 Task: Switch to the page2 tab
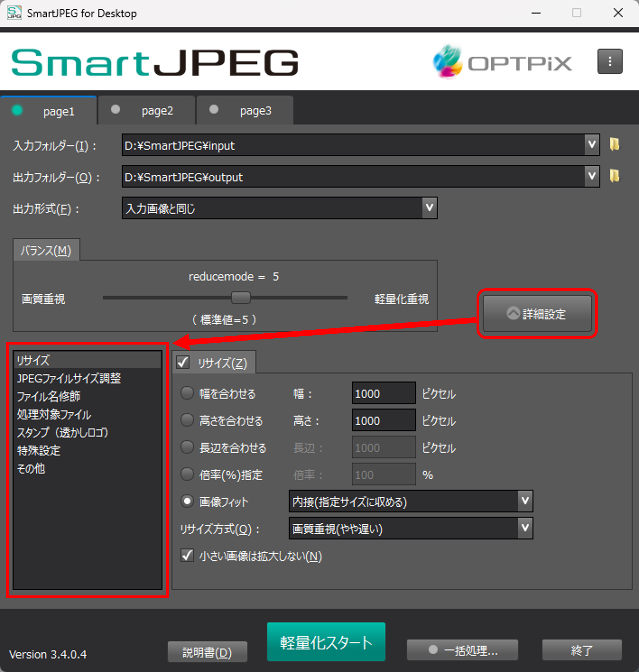tap(147, 111)
